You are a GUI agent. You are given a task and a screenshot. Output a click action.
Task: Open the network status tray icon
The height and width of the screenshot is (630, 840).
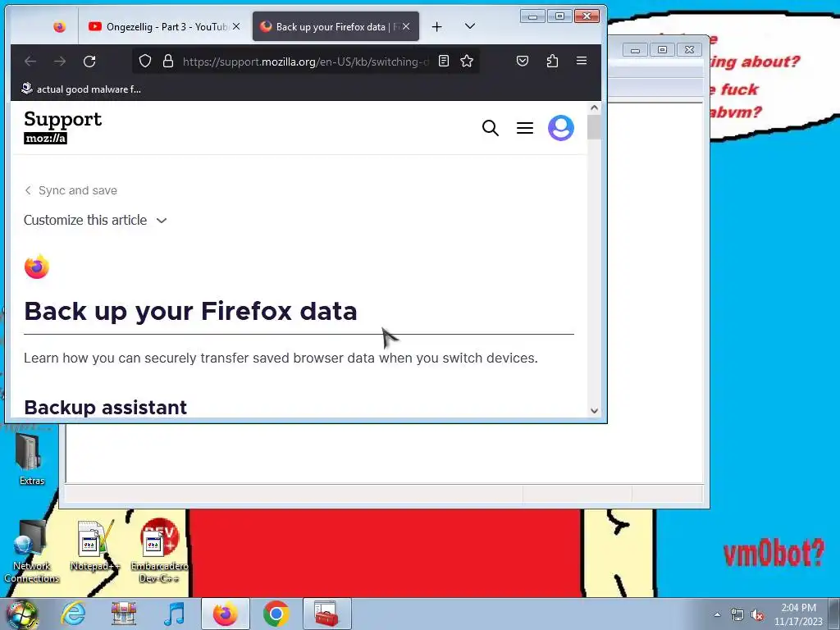pyautogui.click(x=737, y=614)
